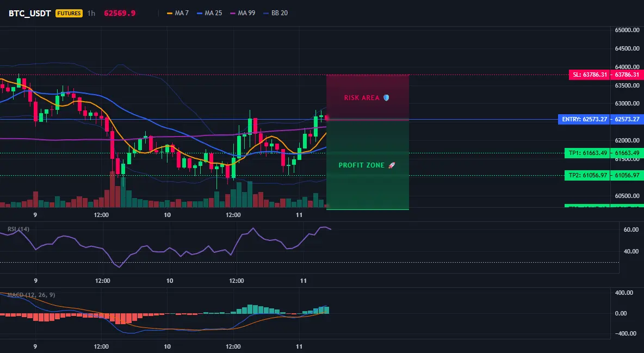Click the PROFIT ZONE text
Screen dimensions: 644x353
(361, 165)
